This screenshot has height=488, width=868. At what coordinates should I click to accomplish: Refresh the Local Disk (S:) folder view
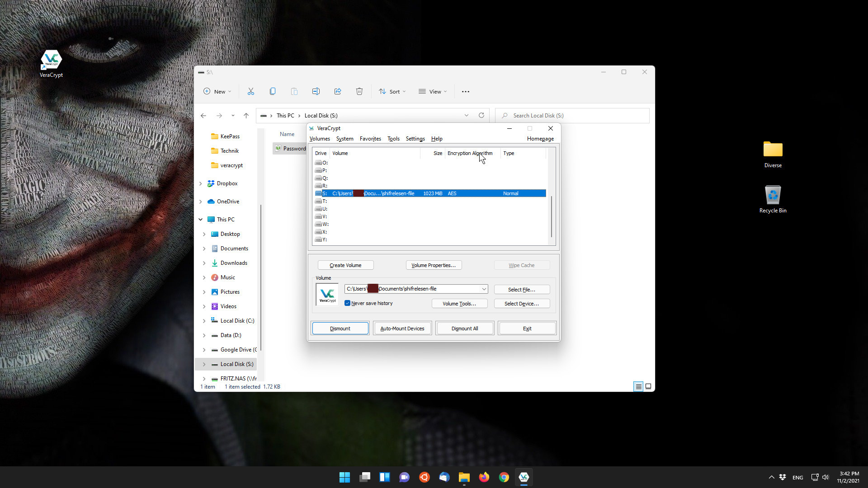coord(481,115)
